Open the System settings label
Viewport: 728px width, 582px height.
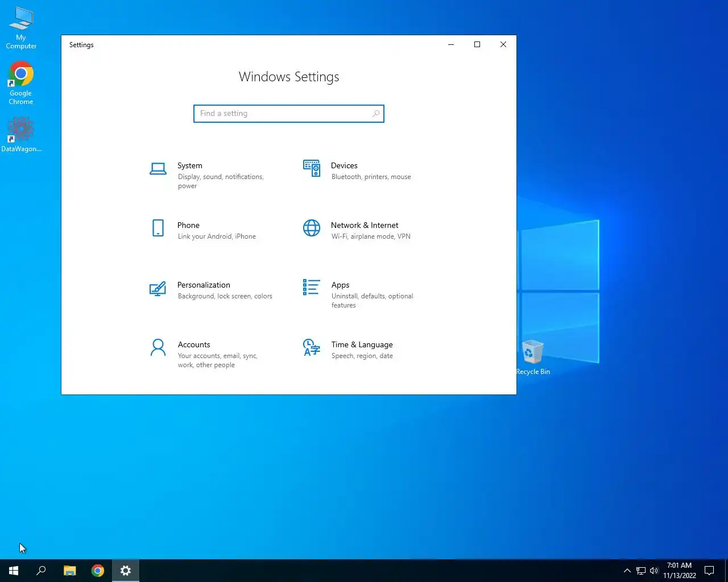[190, 165]
